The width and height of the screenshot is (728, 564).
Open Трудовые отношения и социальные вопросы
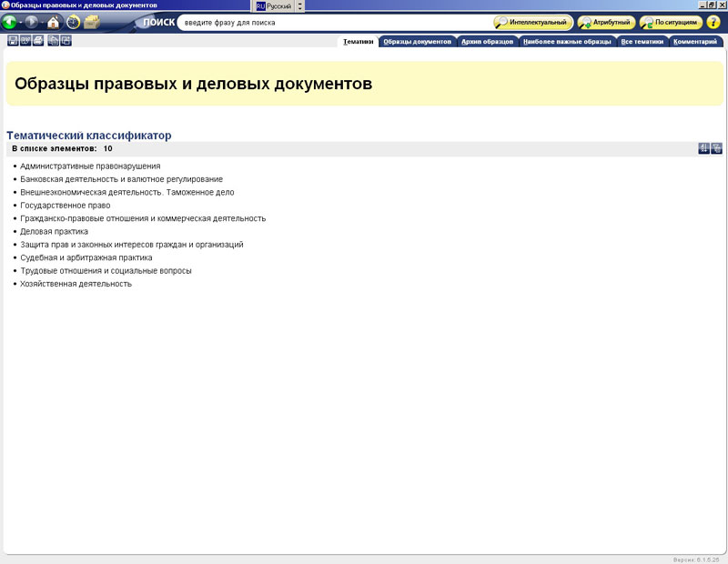106,271
